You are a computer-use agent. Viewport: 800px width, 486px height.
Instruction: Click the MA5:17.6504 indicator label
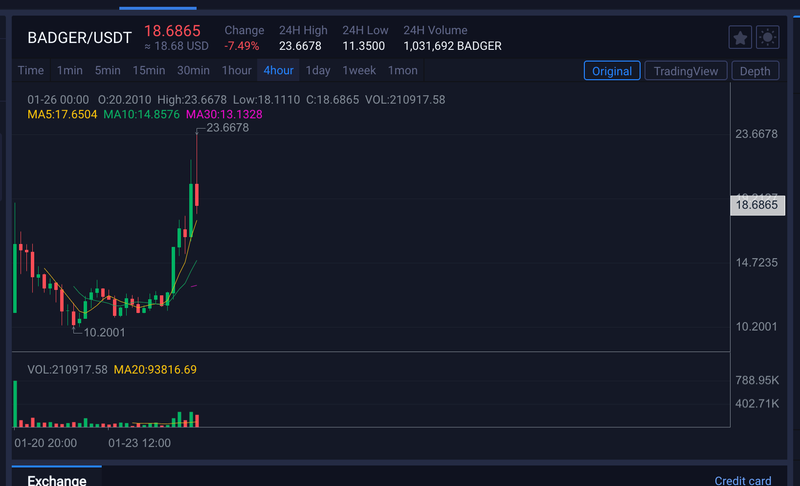click(x=62, y=114)
